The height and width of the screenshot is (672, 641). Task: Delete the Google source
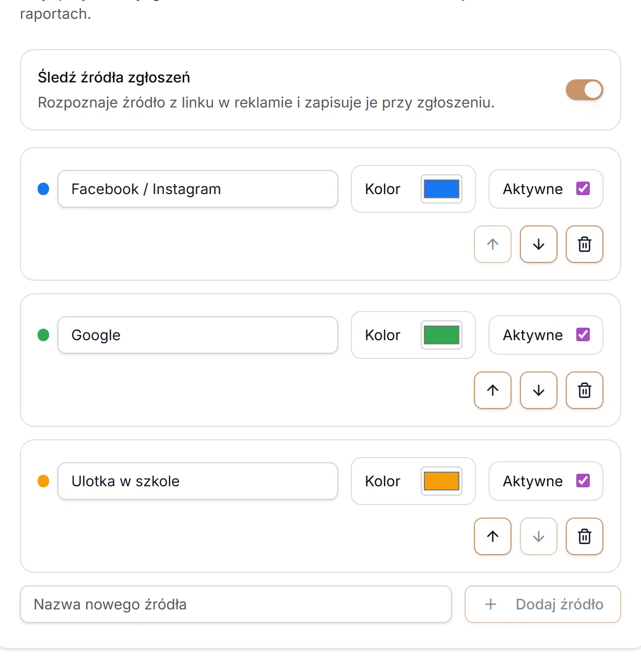[x=585, y=390]
